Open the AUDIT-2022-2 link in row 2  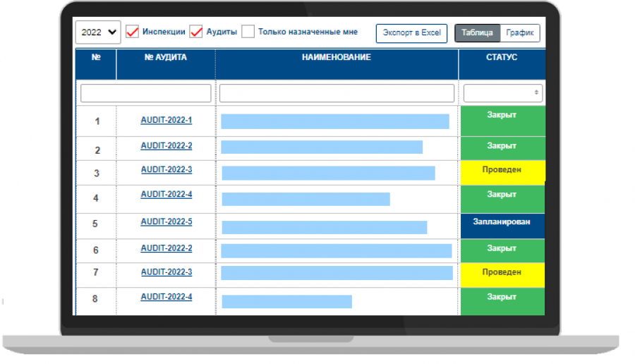click(x=167, y=146)
